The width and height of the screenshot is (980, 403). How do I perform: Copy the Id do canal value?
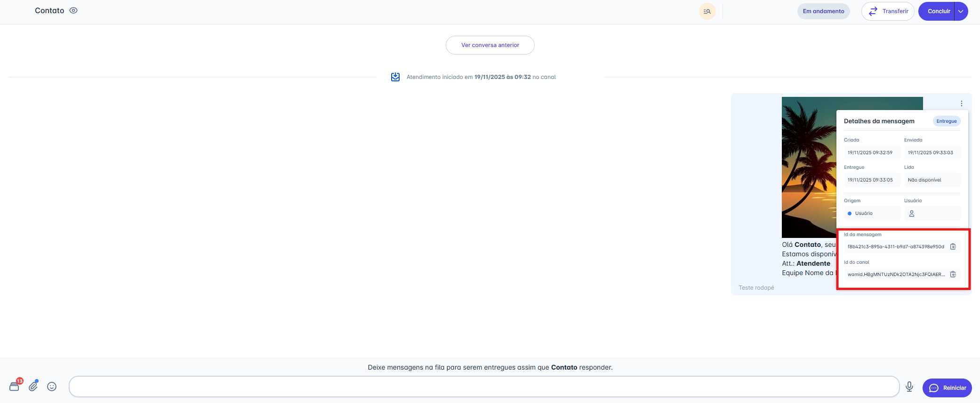point(953,274)
